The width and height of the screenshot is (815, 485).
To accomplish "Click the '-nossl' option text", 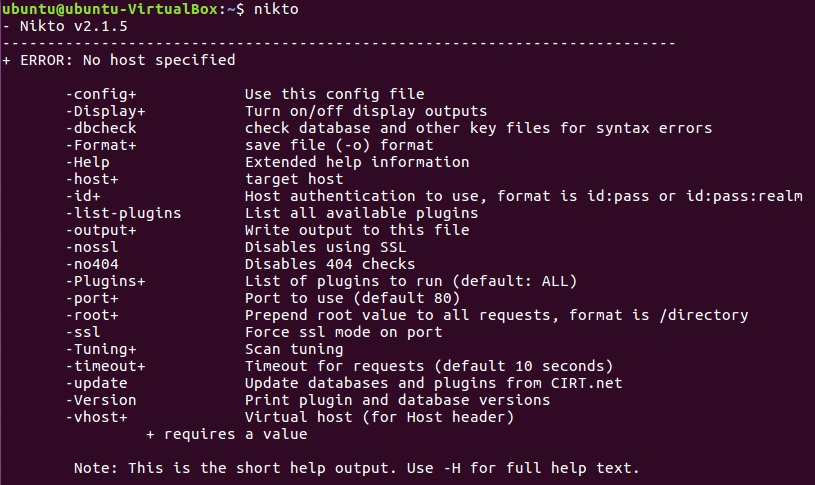I will [92, 247].
